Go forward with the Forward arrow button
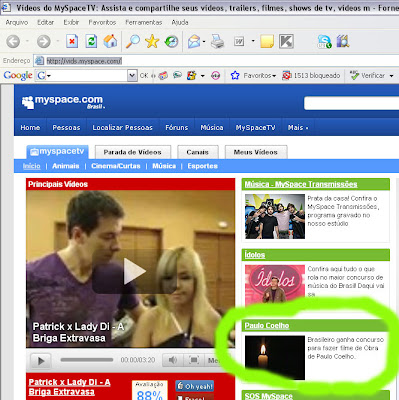The width and height of the screenshot is (399, 400). (x=43, y=42)
